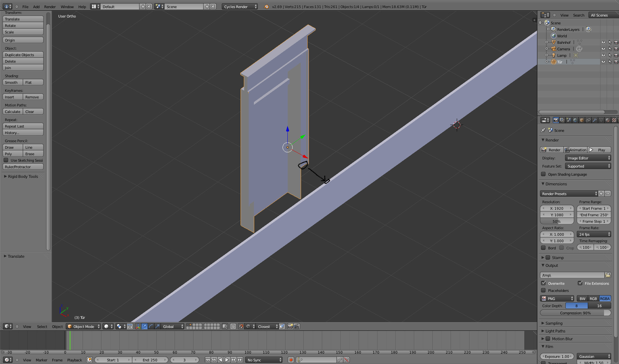Screen dimensions: 619x364
Task: Click the snap magnet icon in viewport header
Action: 241,327
